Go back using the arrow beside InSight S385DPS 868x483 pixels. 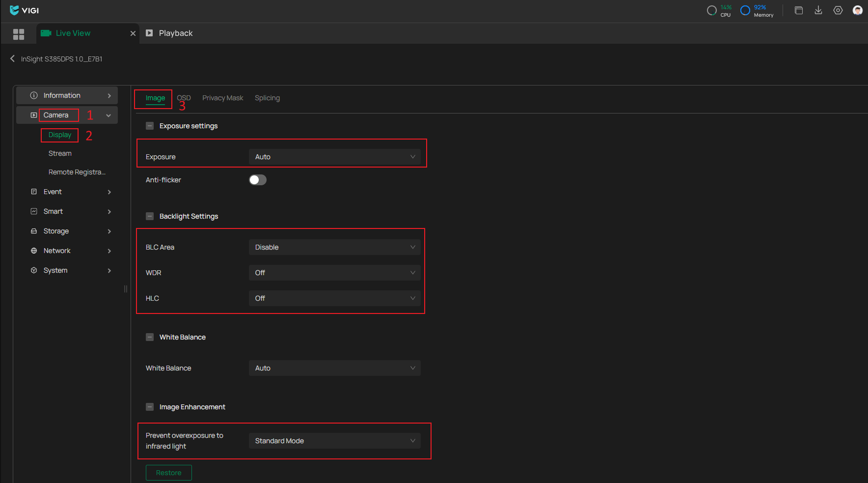pyautogui.click(x=12, y=58)
